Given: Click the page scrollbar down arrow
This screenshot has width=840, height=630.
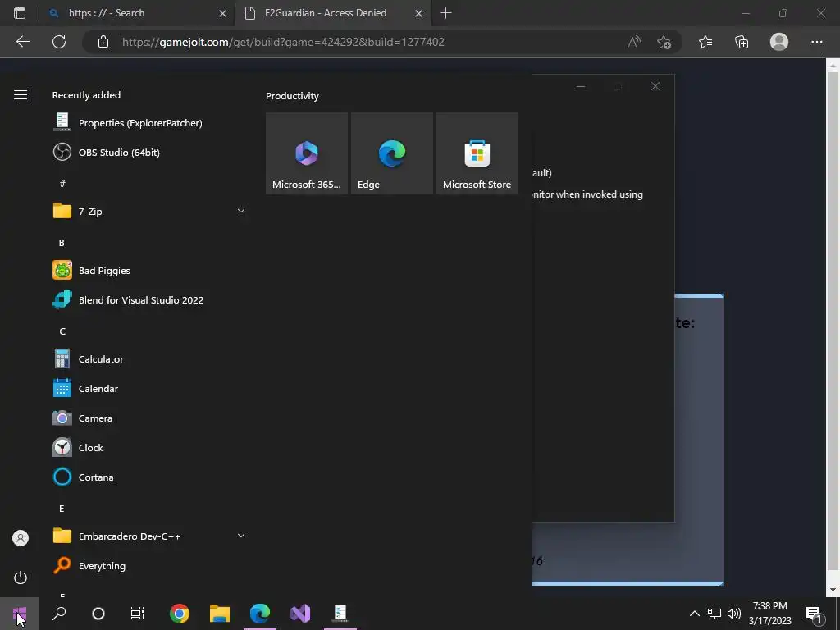Looking at the screenshot, I should [x=833, y=590].
